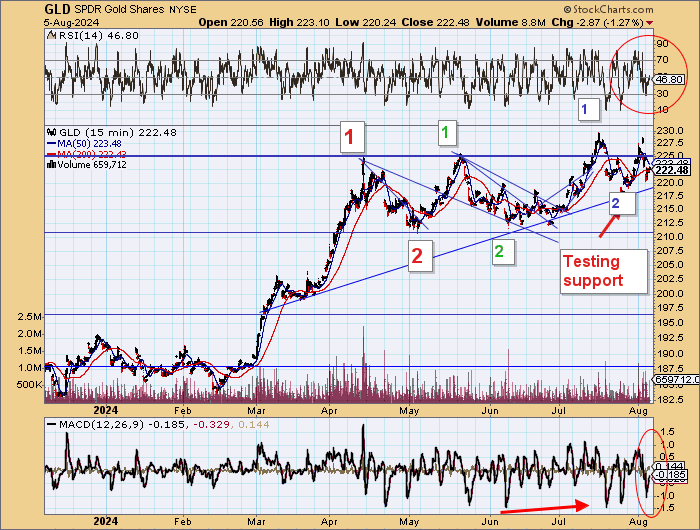Screen dimensions: 700x530
Task: Click the 0.144 value in MACD legend
Action: point(254,425)
